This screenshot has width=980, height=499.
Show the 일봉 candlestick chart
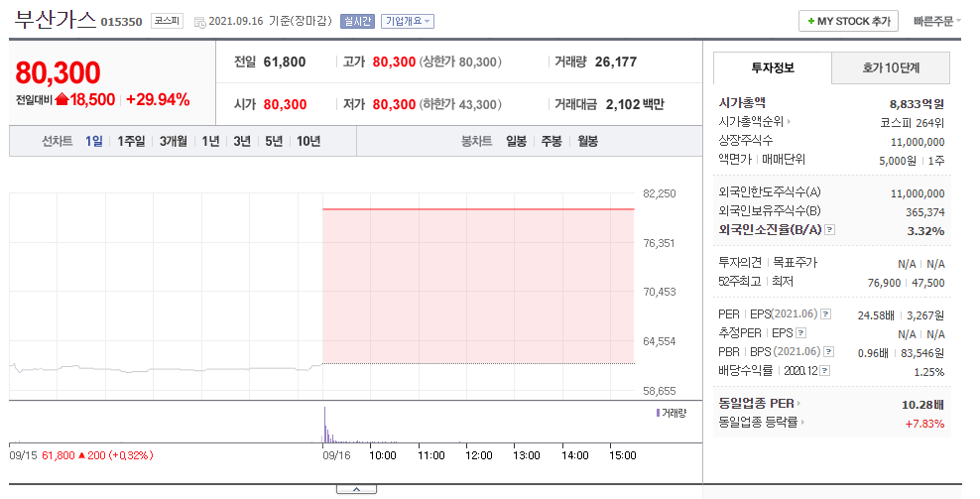click(516, 141)
